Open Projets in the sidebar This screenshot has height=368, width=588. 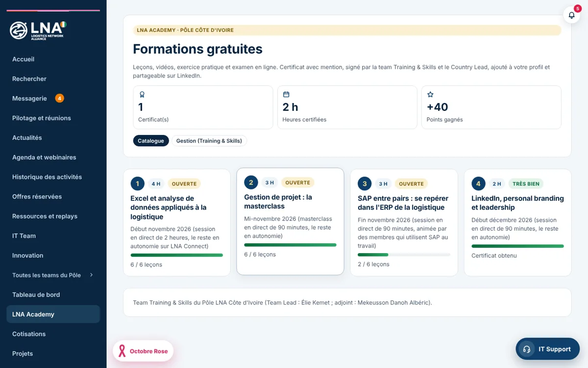coord(53,353)
